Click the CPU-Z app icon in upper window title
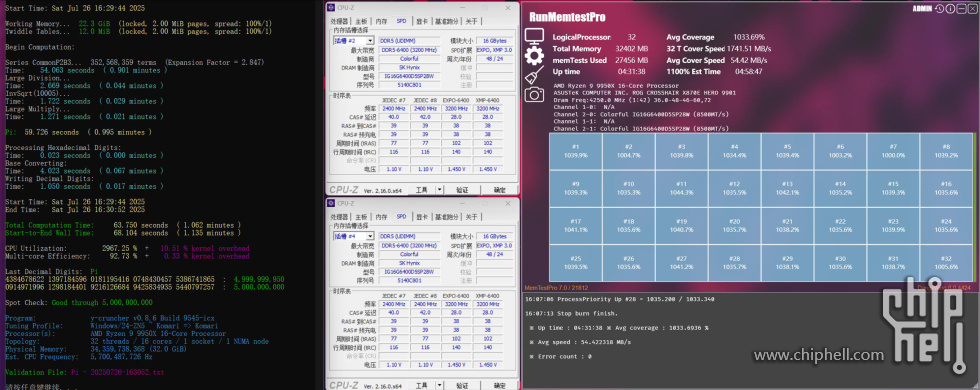This screenshot has width=980, height=390. tap(332, 9)
